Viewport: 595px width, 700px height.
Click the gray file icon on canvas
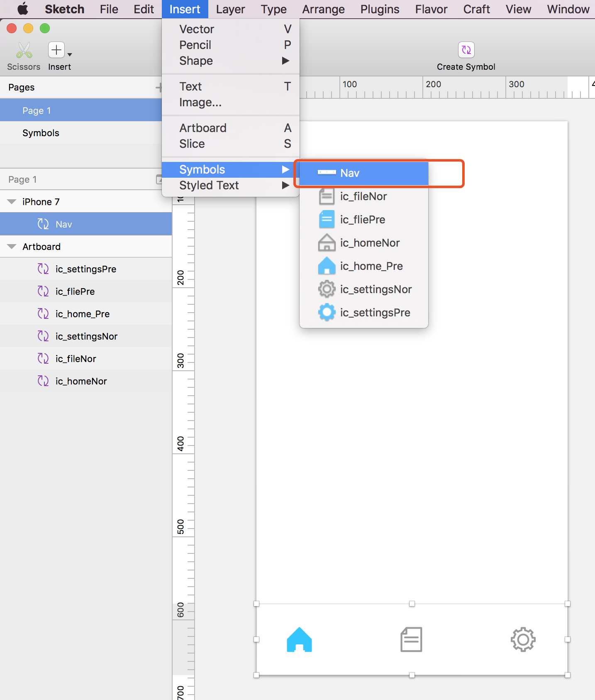pos(411,639)
